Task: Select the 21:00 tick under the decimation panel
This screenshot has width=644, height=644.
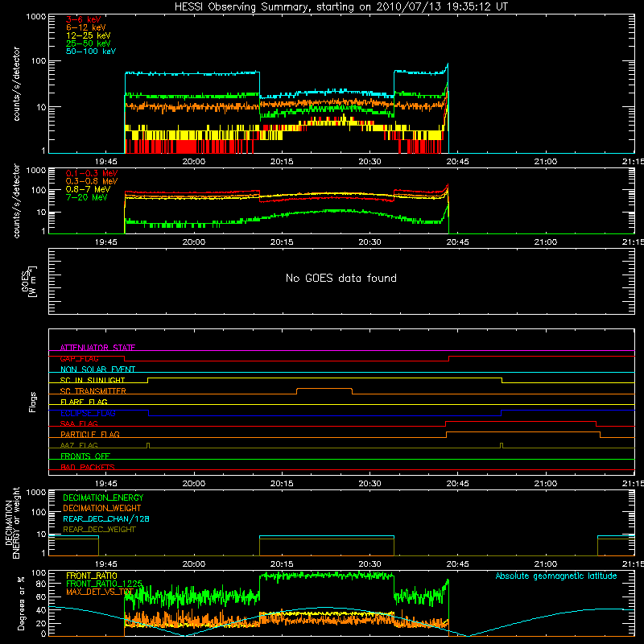Action: tap(546, 564)
